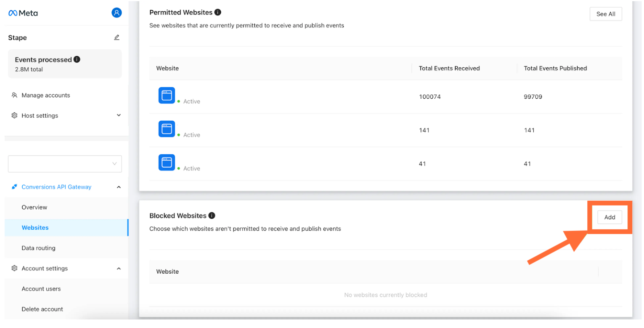Open the Overview menu item
644x328 pixels.
34,207
